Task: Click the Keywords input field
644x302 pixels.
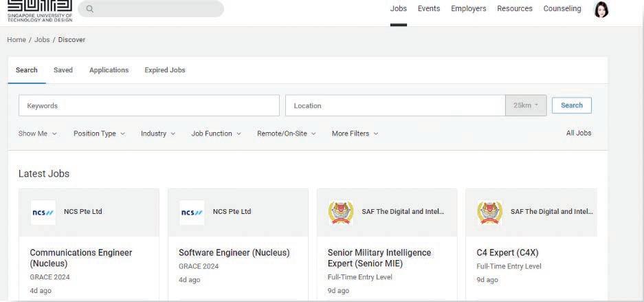Action: [148, 106]
